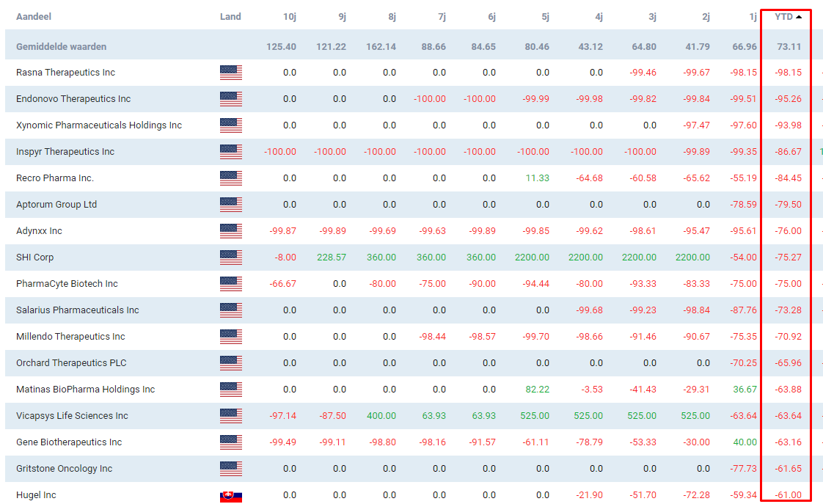Click average 8j value 162.14
Viewport: 823px width, 504px height.
tap(381, 47)
